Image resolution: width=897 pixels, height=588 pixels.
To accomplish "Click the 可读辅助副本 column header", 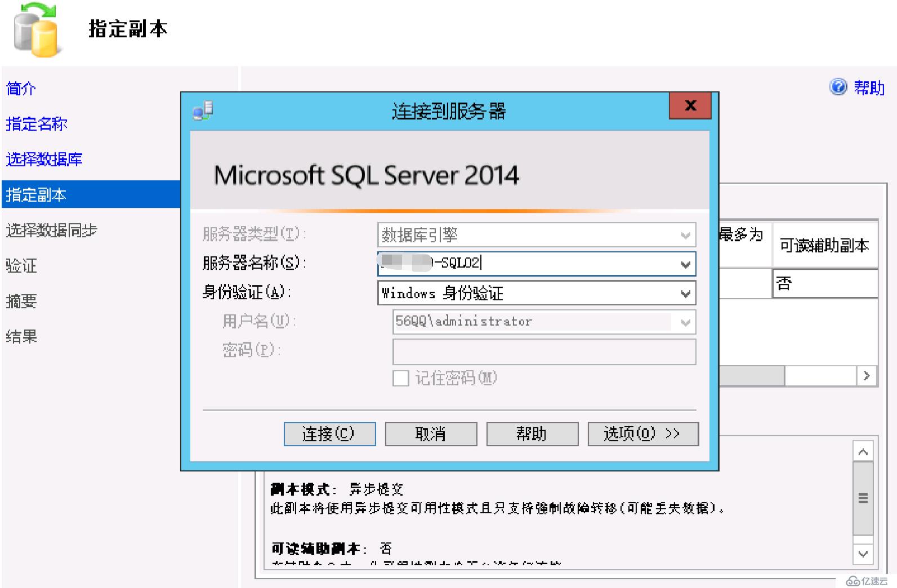I will click(x=824, y=245).
